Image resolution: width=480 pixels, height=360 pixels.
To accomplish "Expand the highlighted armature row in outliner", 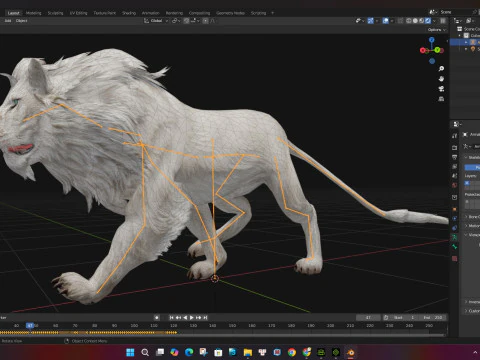I will click(x=466, y=42).
